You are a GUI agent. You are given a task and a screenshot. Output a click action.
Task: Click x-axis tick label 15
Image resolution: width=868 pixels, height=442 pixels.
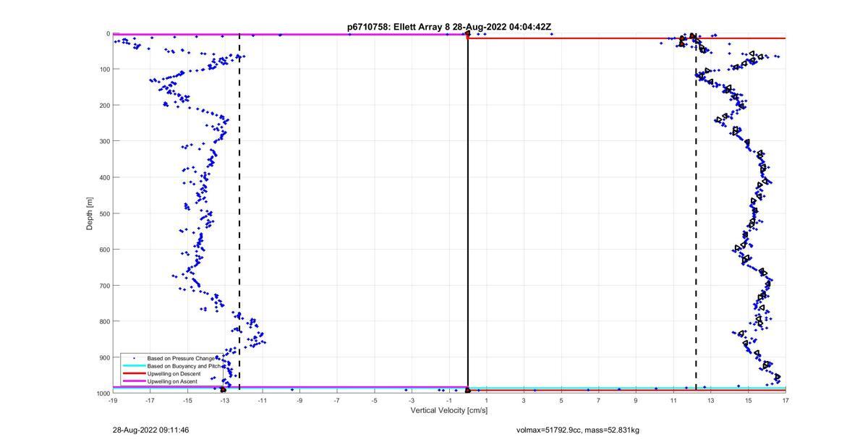point(748,400)
